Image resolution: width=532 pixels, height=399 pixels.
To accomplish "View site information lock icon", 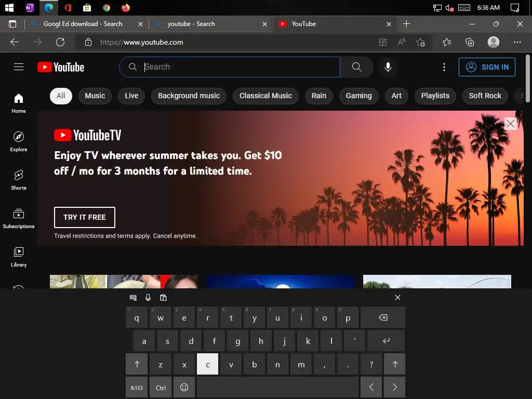I will 88,42.
